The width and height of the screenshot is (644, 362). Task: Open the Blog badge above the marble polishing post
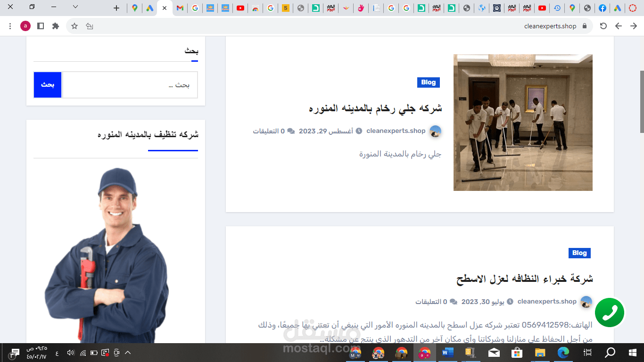coord(428,82)
